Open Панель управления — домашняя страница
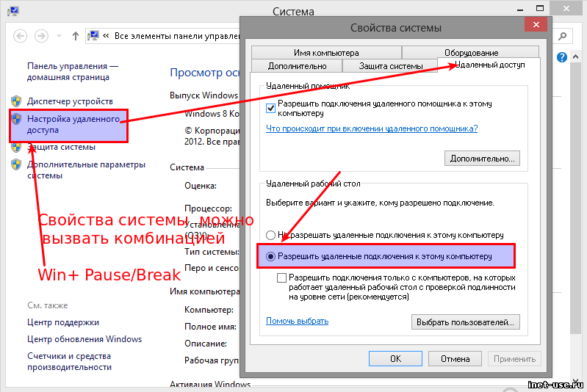The height and width of the screenshot is (392, 587). point(73,71)
